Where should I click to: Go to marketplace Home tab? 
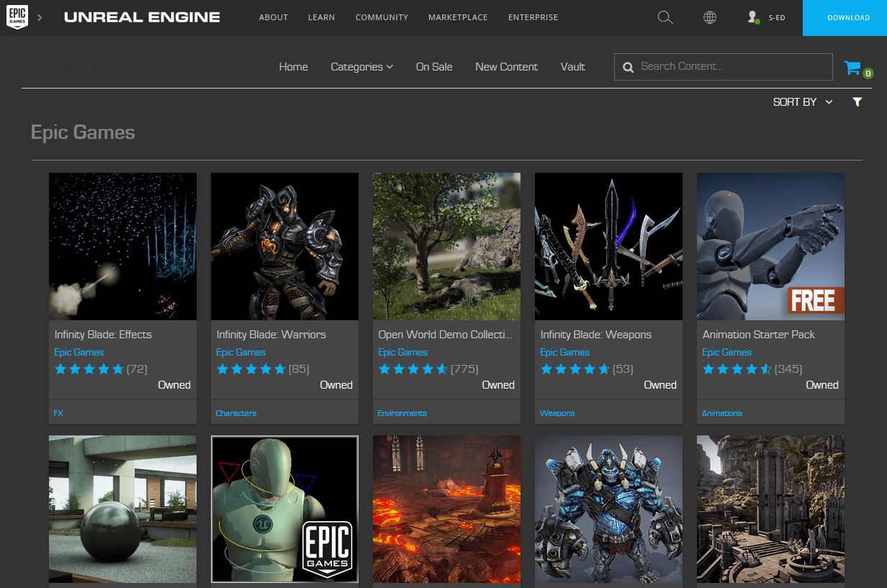pyautogui.click(x=294, y=66)
